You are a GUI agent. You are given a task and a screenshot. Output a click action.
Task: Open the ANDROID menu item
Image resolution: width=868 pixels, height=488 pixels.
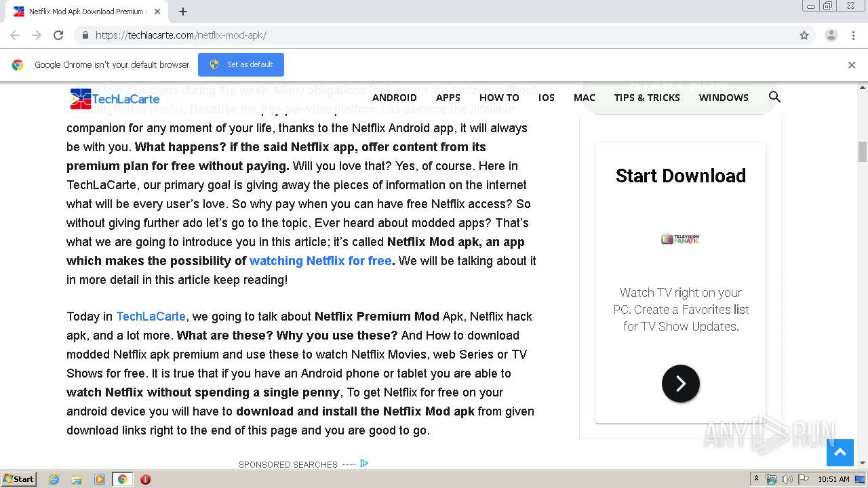[x=395, y=98]
